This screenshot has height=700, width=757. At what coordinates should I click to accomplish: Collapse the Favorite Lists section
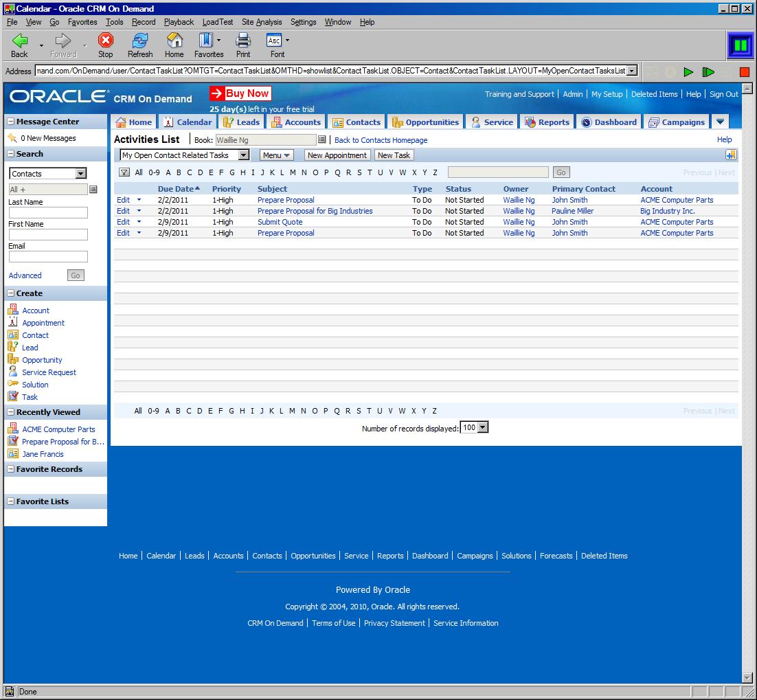tap(10, 501)
